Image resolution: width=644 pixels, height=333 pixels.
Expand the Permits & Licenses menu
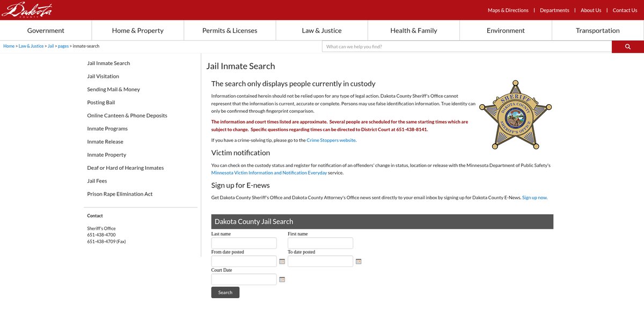click(x=230, y=31)
